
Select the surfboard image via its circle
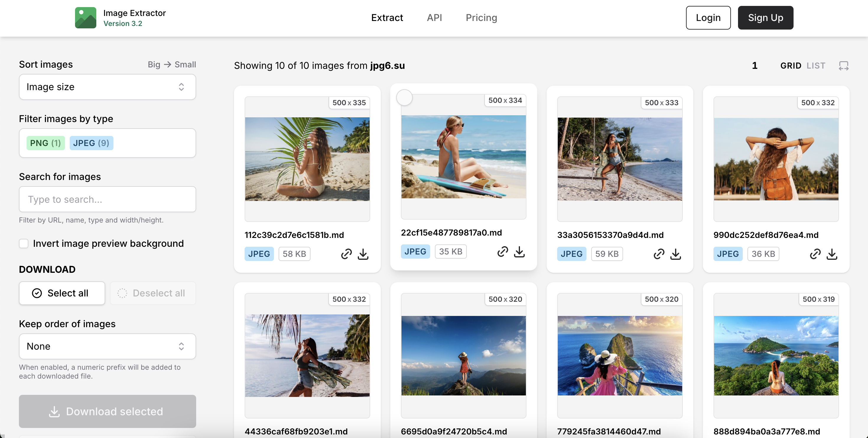coord(405,98)
